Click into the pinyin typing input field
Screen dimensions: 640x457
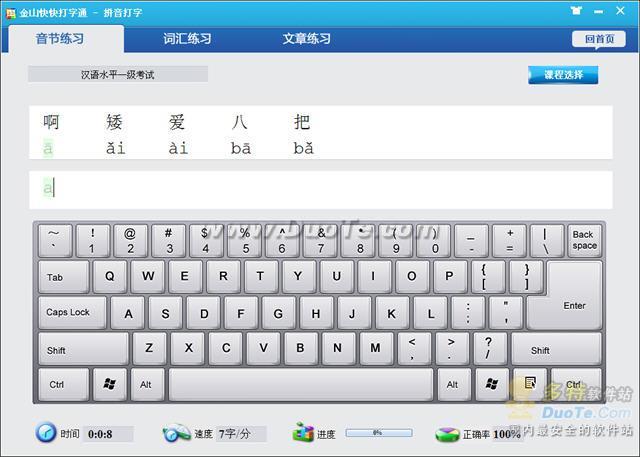(x=321, y=190)
